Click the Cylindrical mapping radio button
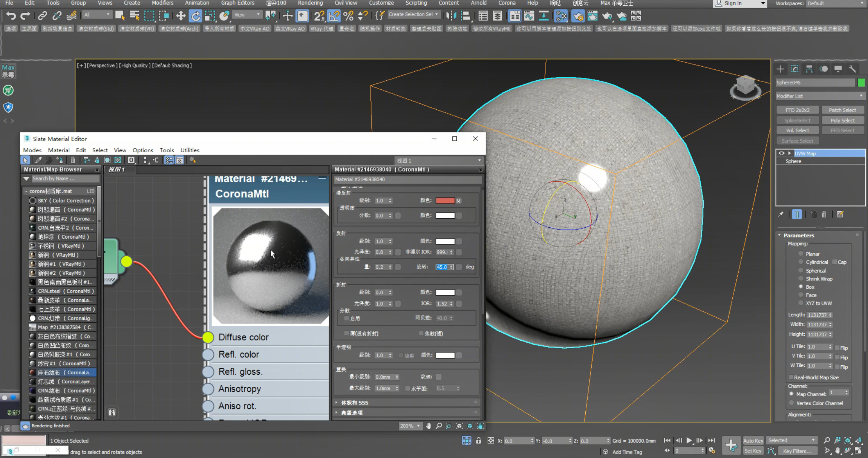Viewport: 868px width, 458px height. [x=801, y=262]
